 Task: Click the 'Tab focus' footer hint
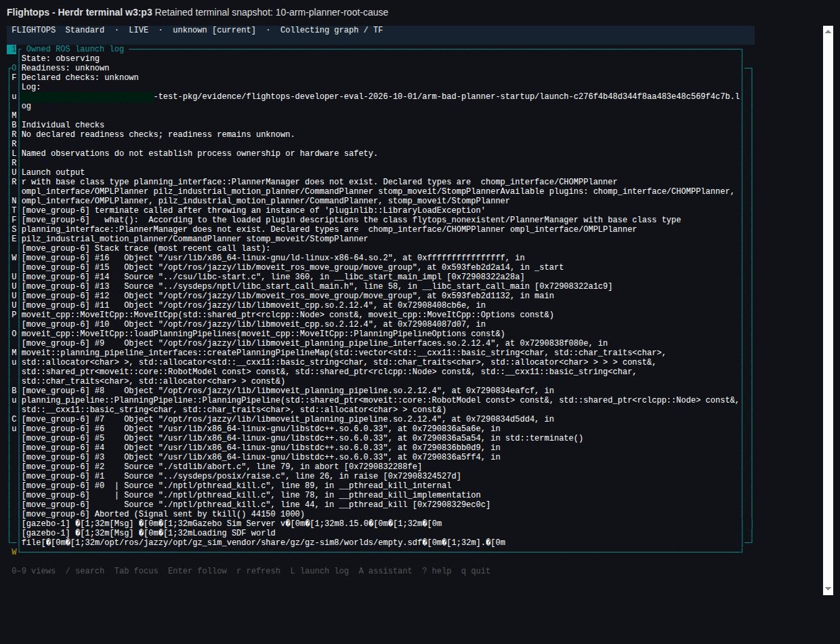(x=136, y=571)
